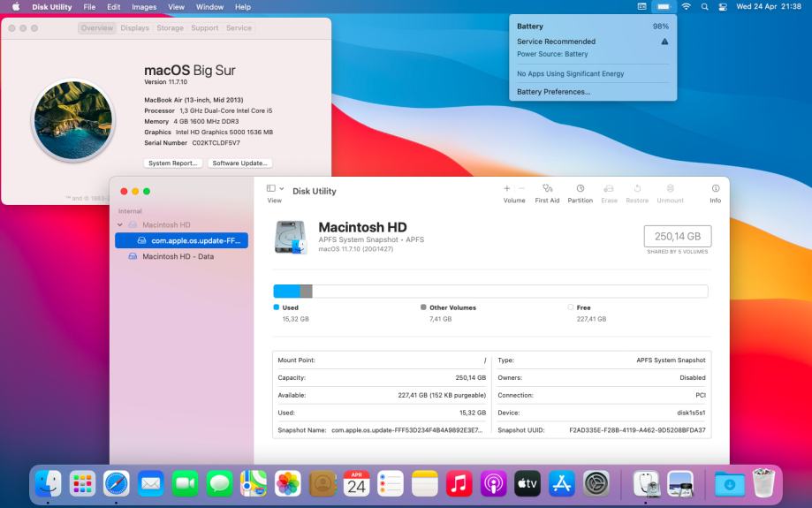Open Battery Preferences from the dropdown

pyautogui.click(x=553, y=92)
